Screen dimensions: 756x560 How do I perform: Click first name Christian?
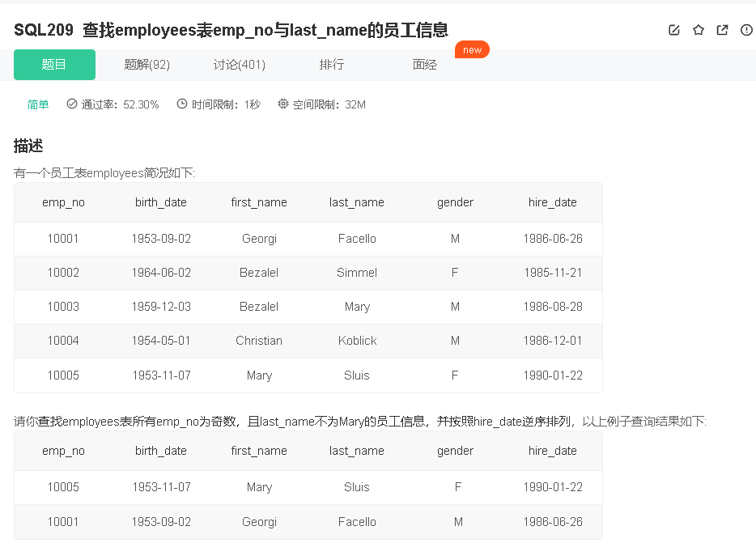[x=259, y=341]
